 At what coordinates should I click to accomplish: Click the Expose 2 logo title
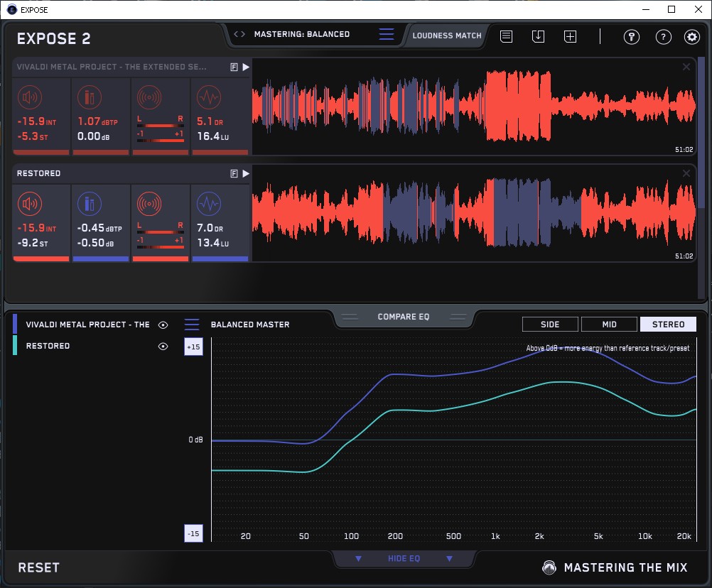click(53, 38)
